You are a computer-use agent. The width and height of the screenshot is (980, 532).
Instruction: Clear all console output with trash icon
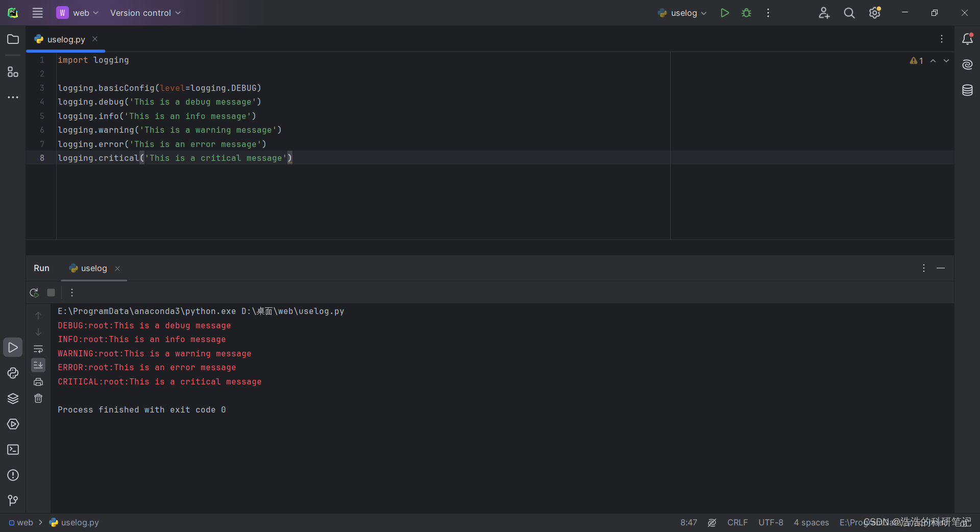pos(38,398)
